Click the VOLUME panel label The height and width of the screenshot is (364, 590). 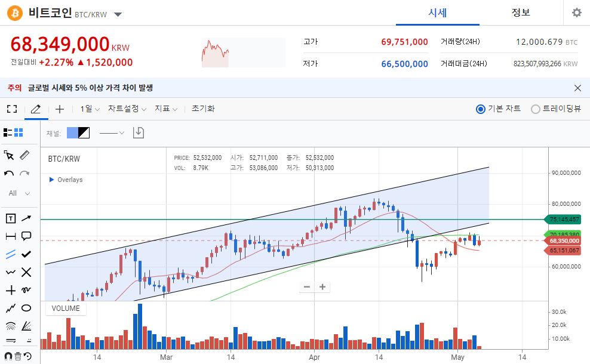pyautogui.click(x=66, y=309)
